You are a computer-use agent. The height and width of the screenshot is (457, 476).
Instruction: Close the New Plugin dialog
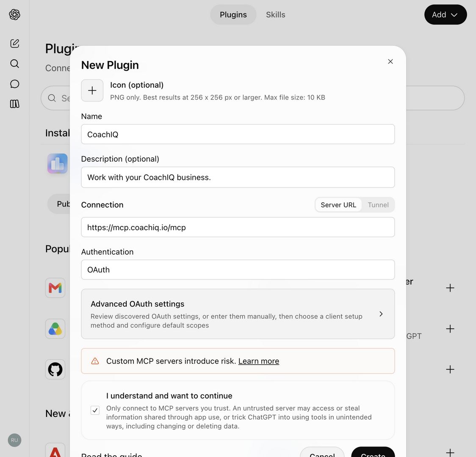tap(390, 61)
